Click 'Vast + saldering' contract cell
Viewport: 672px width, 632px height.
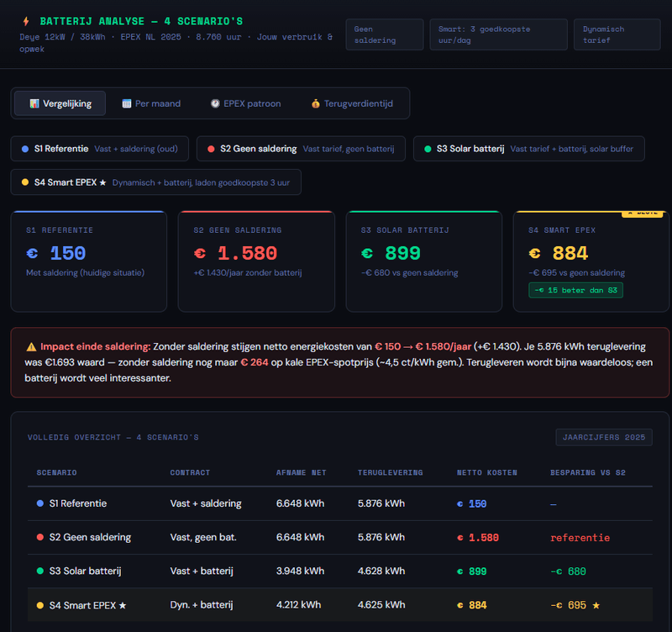tap(206, 503)
